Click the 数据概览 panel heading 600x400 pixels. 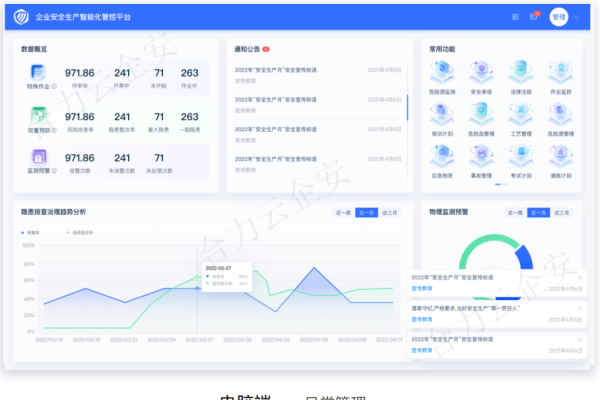[34, 49]
